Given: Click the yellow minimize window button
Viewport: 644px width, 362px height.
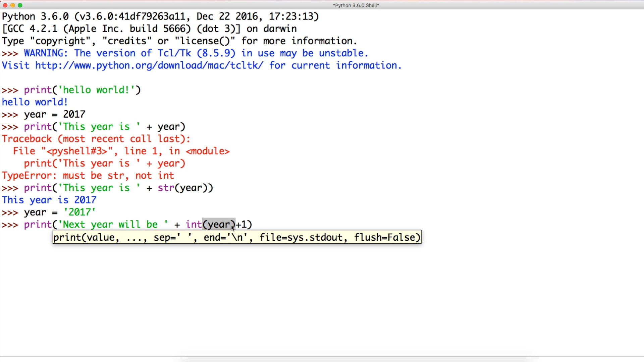Looking at the screenshot, I should pyautogui.click(x=13, y=5).
